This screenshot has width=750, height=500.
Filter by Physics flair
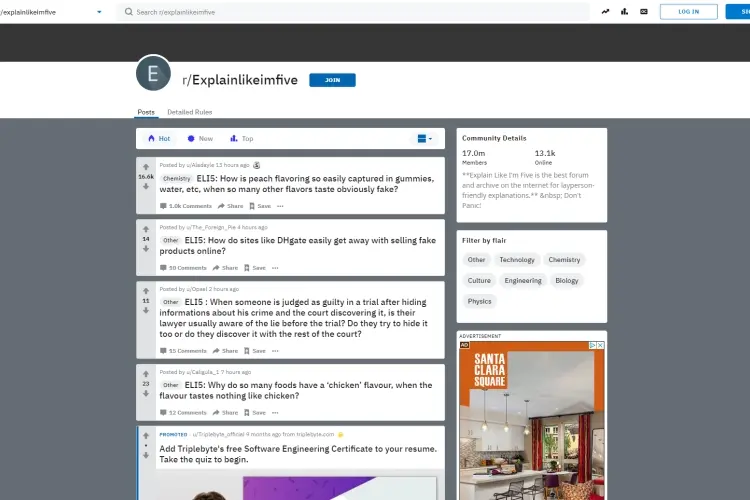click(479, 301)
